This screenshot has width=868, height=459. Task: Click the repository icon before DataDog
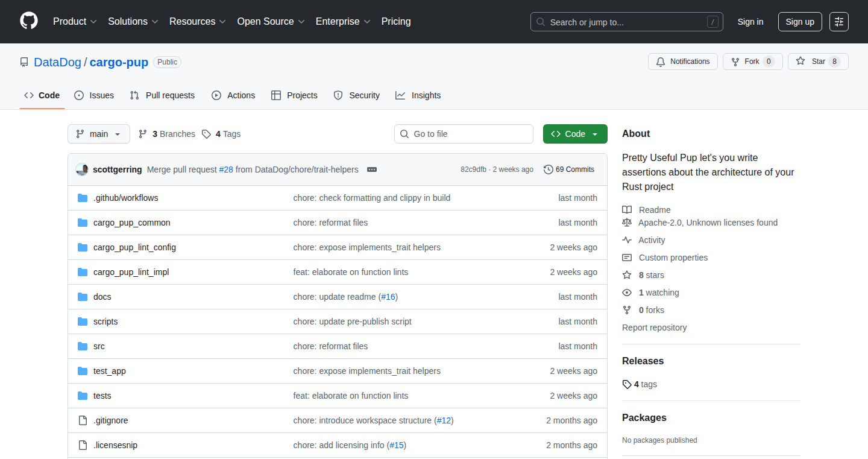(x=24, y=62)
